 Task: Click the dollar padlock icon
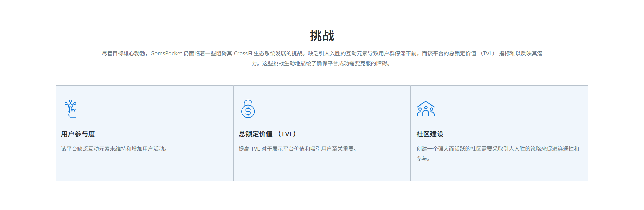pyautogui.click(x=248, y=109)
